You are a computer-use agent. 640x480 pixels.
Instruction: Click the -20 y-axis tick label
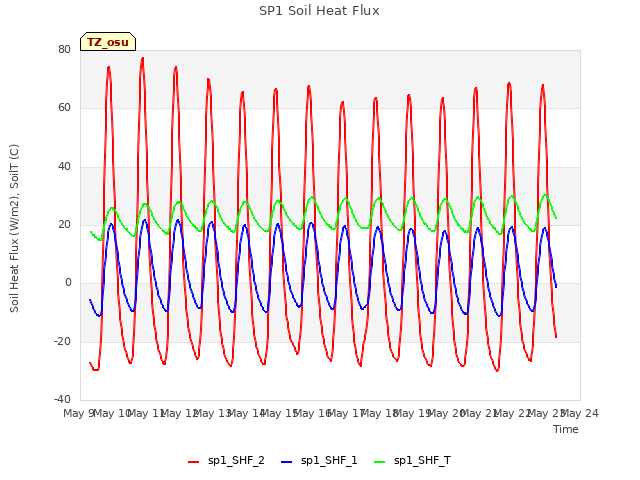tap(62, 341)
